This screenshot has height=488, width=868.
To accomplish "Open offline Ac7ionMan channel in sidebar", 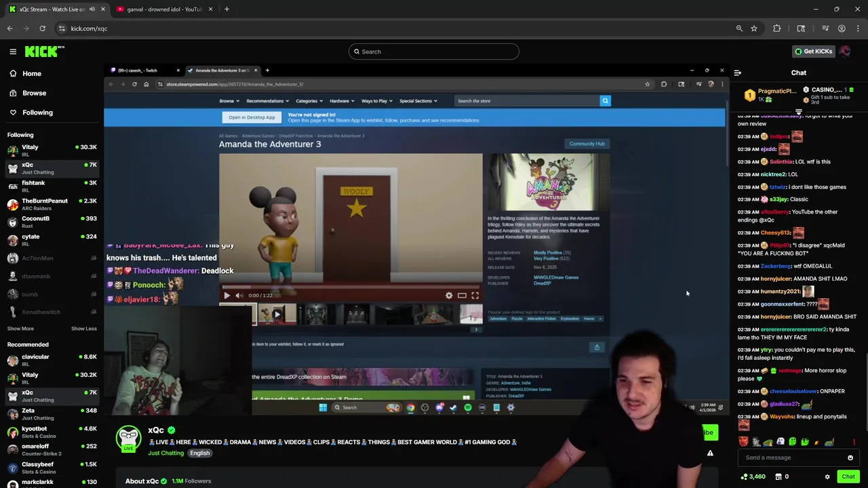I will coord(52,258).
